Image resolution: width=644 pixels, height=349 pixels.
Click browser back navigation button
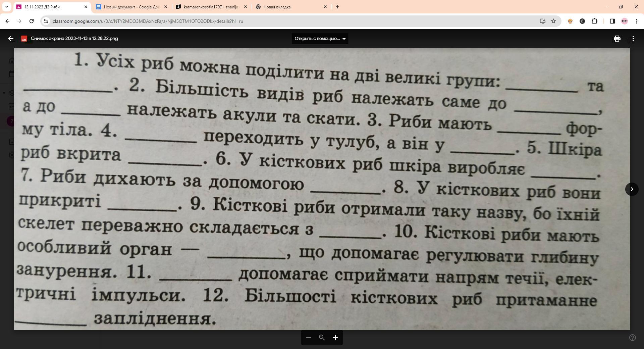(7, 21)
